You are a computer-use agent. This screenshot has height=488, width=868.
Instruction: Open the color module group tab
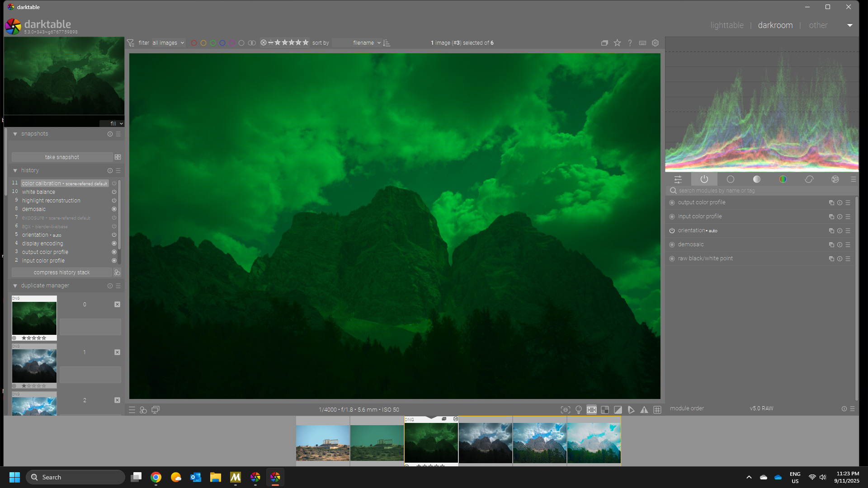coord(783,179)
